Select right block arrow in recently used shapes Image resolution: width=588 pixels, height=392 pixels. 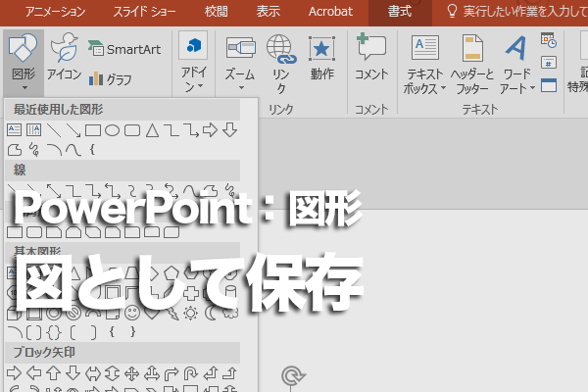[210, 130]
